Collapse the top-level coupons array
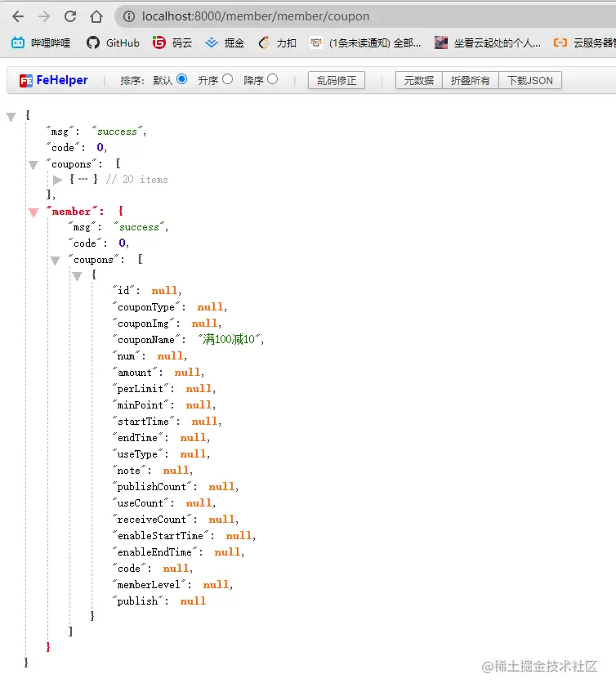This screenshot has height=692, width=616. 33,165
